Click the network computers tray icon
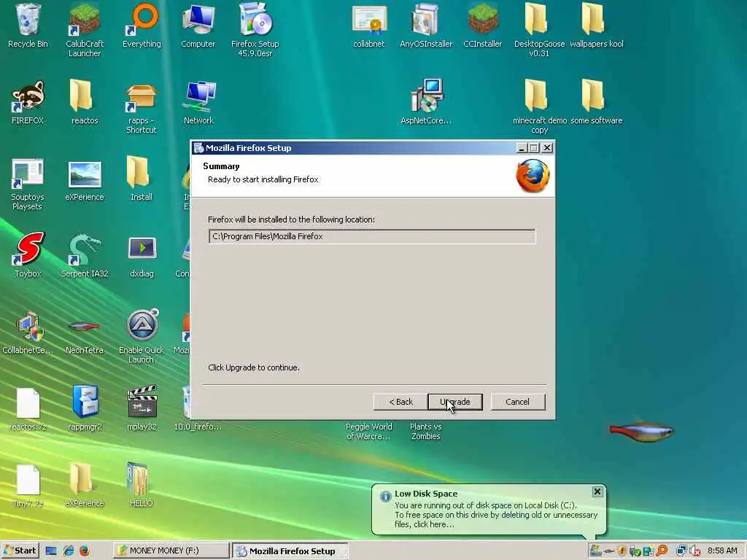747x560 pixels. (x=682, y=551)
